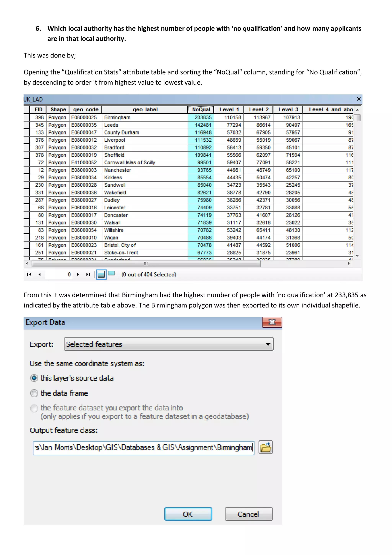Show selected records view
The height and width of the screenshot is (555, 392).
click(111, 273)
